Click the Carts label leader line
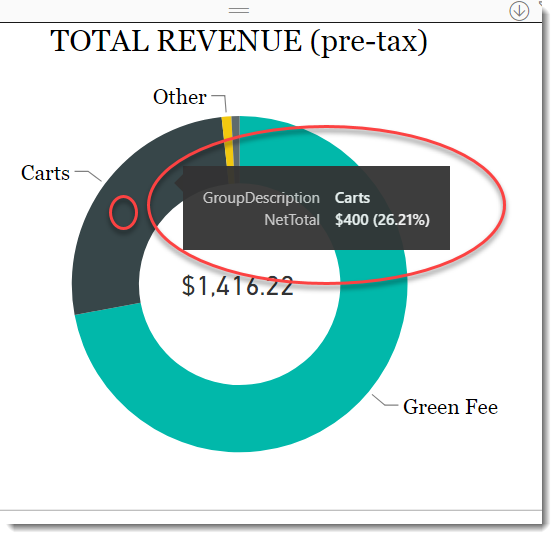The image size is (557, 539). point(88,176)
